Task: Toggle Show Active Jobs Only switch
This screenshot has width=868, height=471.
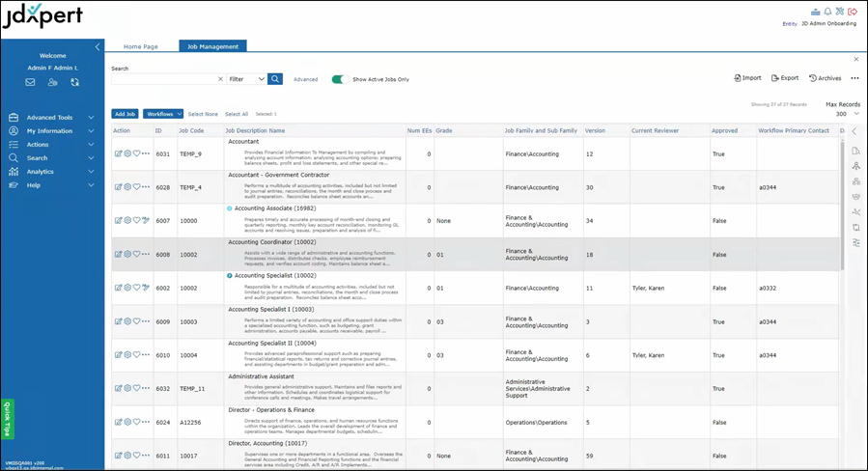Action: [x=340, y=79]
